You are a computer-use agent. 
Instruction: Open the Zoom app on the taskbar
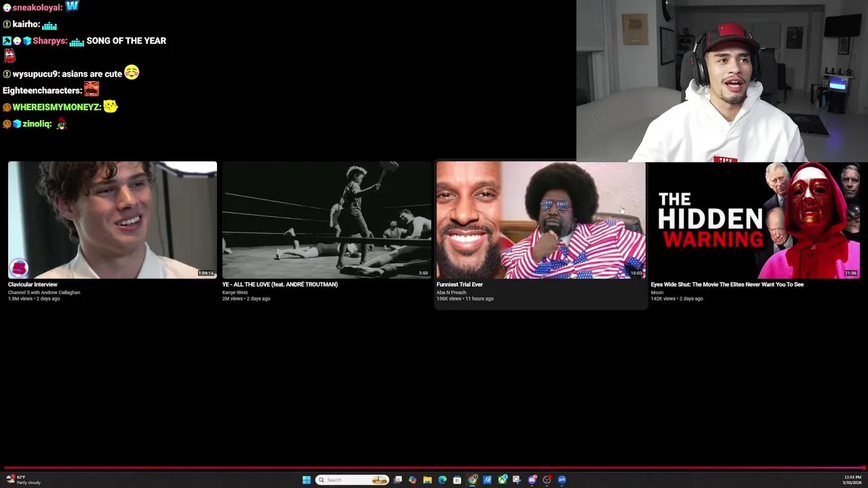(561, 480)
